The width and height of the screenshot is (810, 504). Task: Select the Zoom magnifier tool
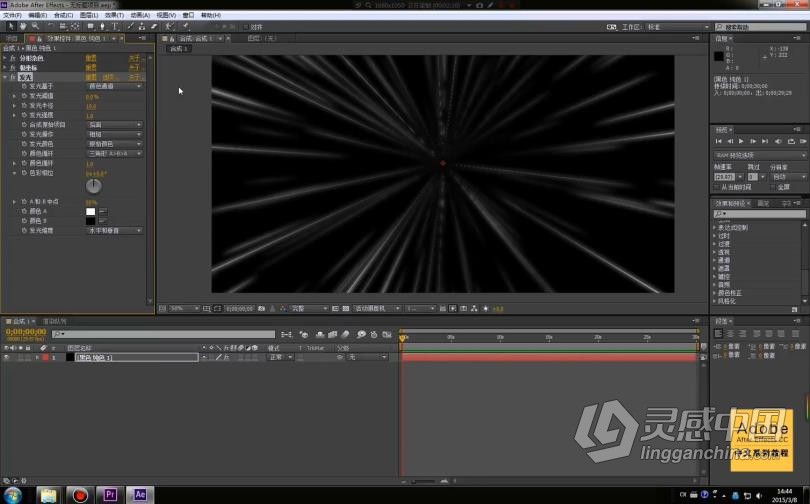(35, 26)
